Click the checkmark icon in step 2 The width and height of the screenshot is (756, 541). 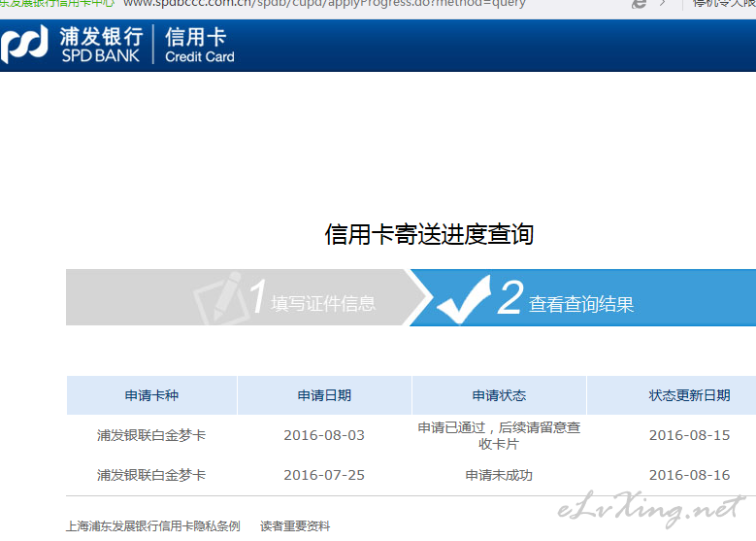(464, 299)
